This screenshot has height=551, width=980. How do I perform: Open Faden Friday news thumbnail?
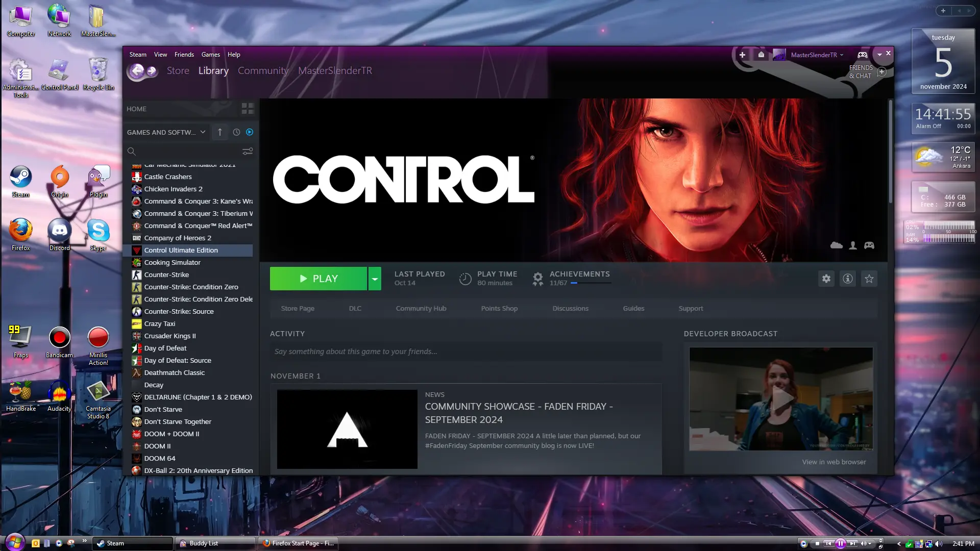tap(347, 429)
